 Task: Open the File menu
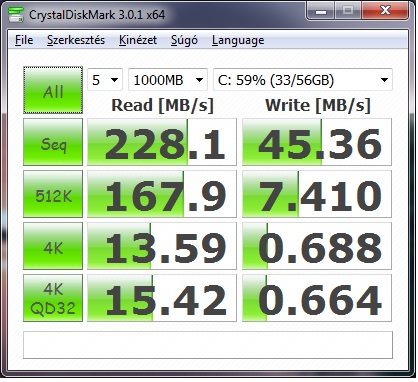(x=24, y=40)
